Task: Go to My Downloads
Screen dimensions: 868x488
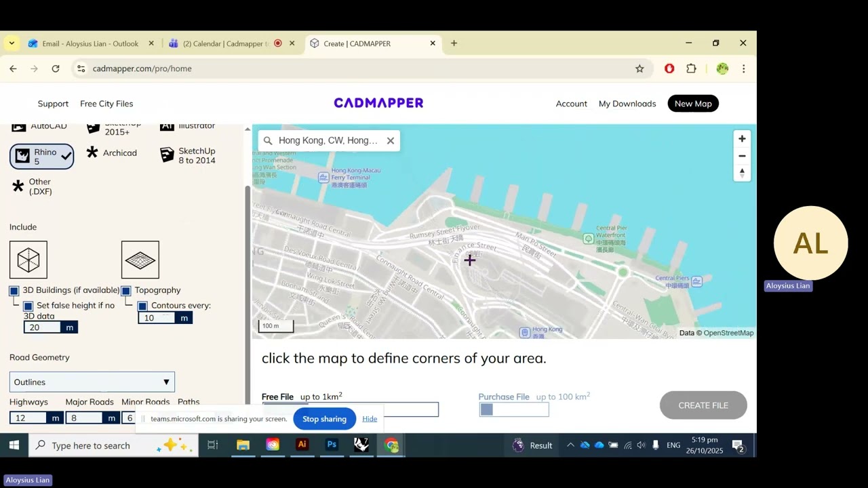Action: point(627,104)
